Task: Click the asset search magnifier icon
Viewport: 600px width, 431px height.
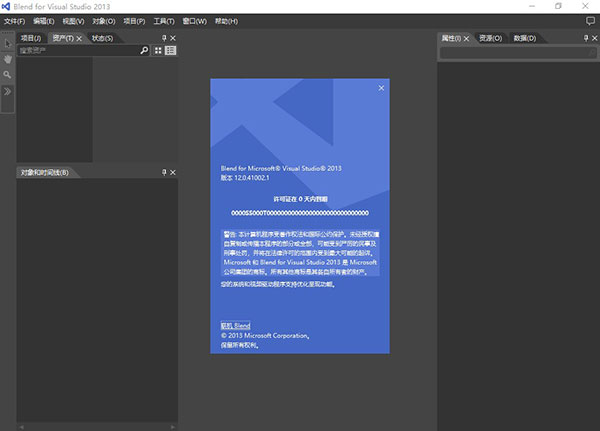Action: pos(144,50)
